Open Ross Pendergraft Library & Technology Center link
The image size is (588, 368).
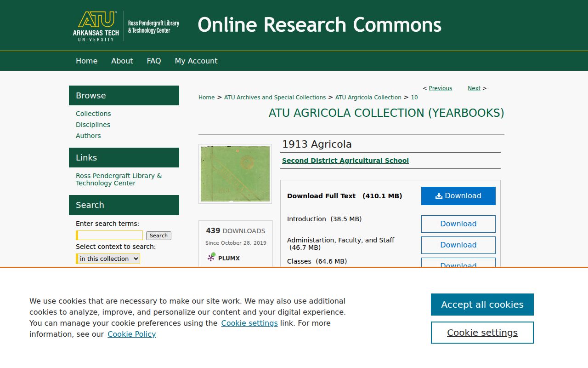[x=119, y=179]
